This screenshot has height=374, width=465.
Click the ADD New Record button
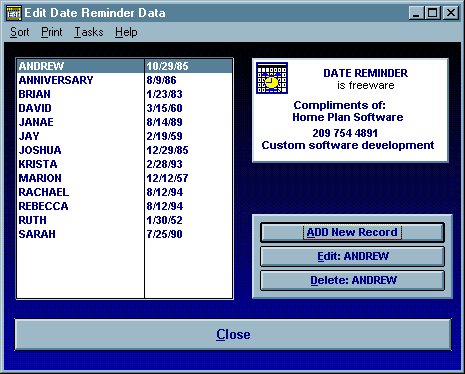[x=352, y=232]
